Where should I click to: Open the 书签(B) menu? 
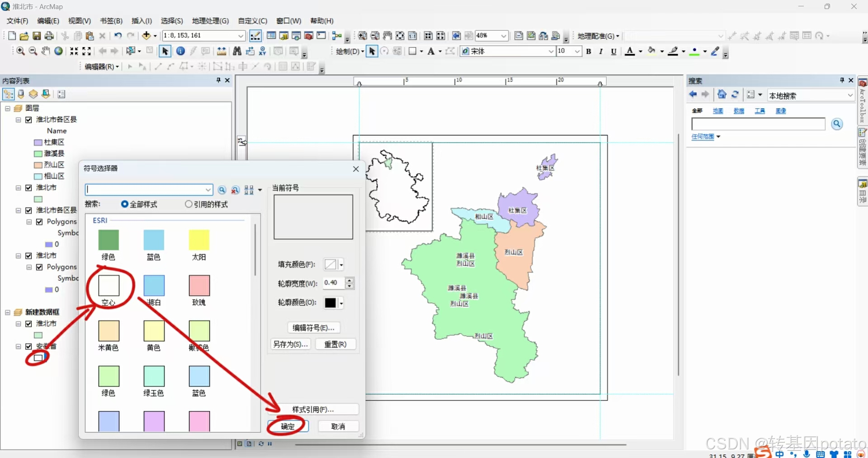[111, 21]
